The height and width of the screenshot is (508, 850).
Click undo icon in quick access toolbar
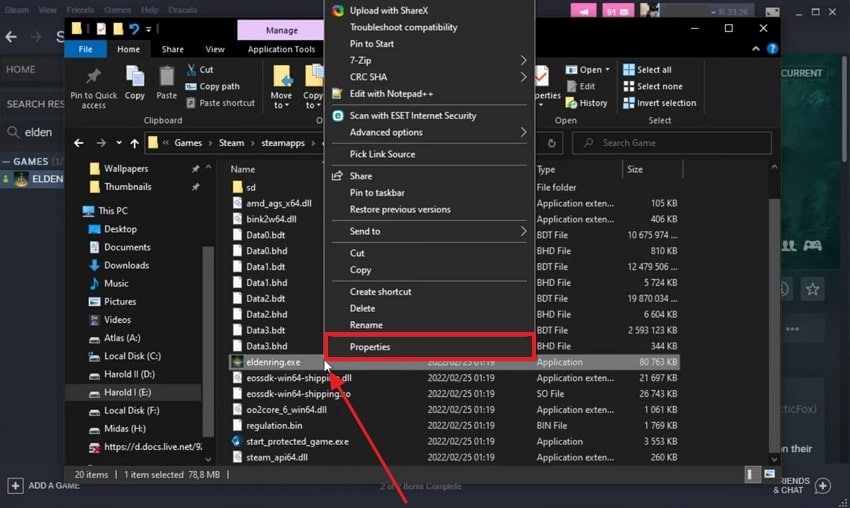point(133,28)
